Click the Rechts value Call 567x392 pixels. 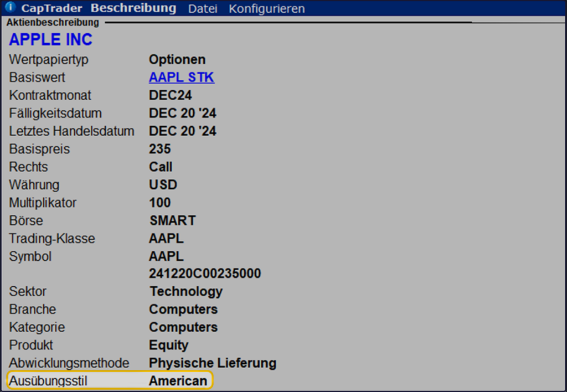click(161, 167)
